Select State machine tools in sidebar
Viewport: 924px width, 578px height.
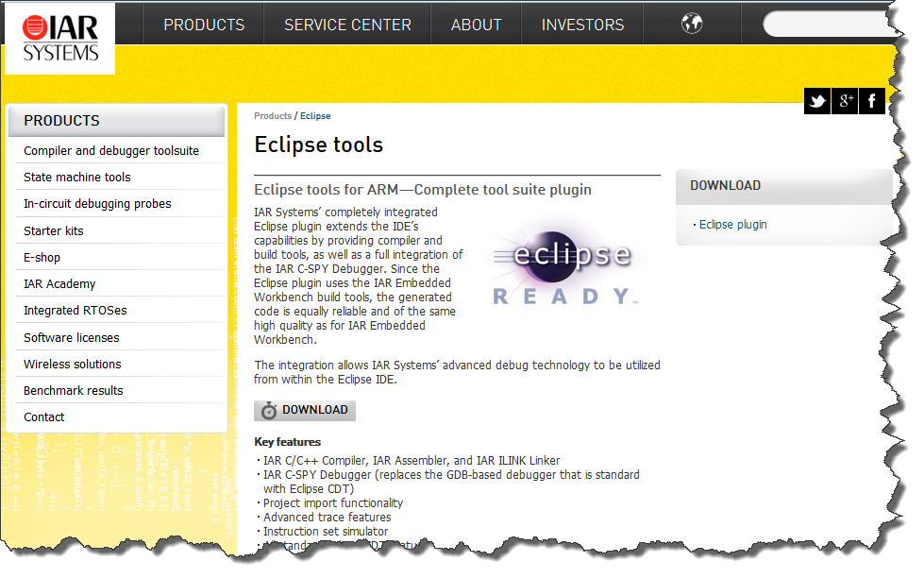pos(77,178)
